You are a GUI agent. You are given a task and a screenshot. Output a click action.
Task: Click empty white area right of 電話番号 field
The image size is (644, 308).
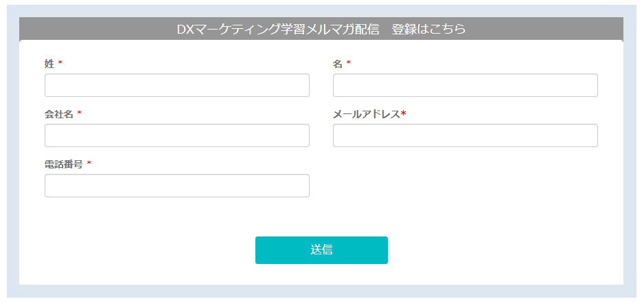tap(465, 186)
